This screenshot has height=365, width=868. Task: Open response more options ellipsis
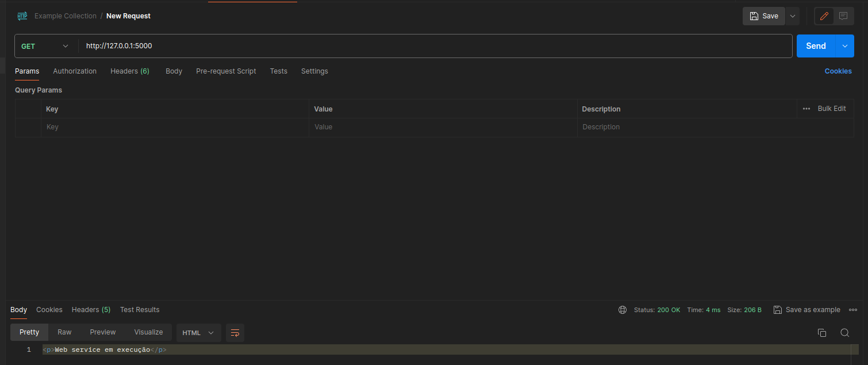point(852,310)
